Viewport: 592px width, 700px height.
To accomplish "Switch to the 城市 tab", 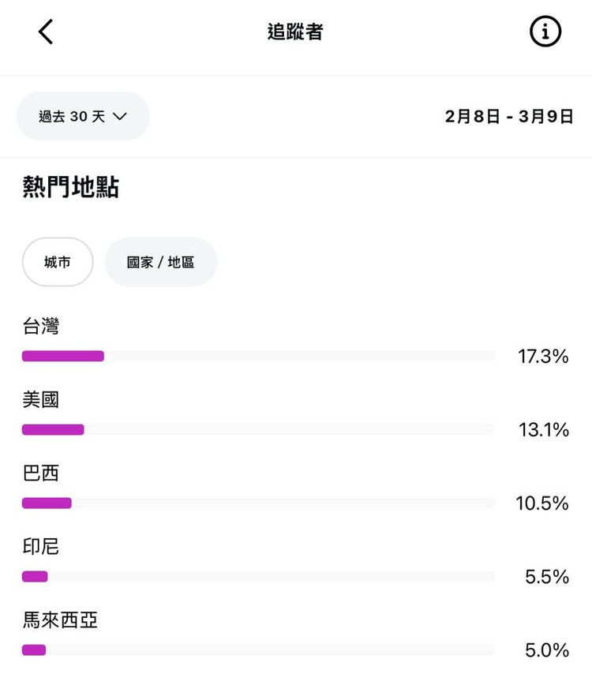I will tap(58, 262).
